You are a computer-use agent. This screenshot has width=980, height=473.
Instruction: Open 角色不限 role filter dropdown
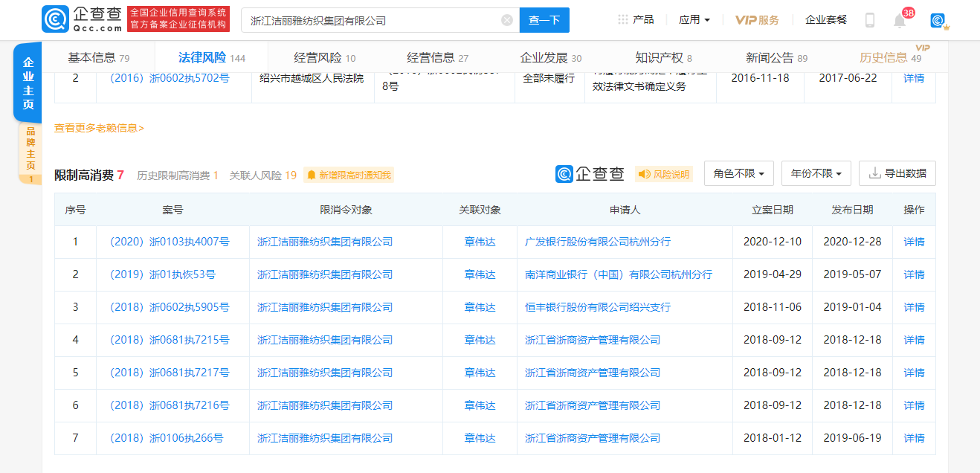739,173
